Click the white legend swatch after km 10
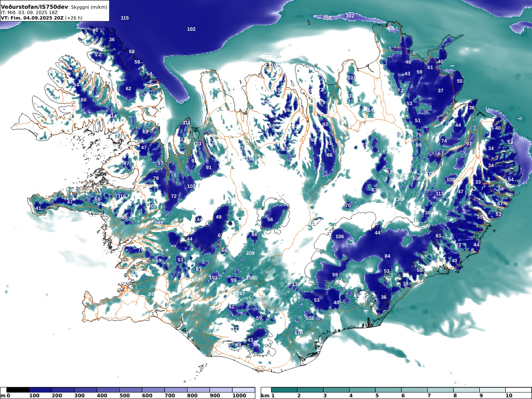This screenshot has width=532, height=399. pyautogui.click(x=518, y=390)
